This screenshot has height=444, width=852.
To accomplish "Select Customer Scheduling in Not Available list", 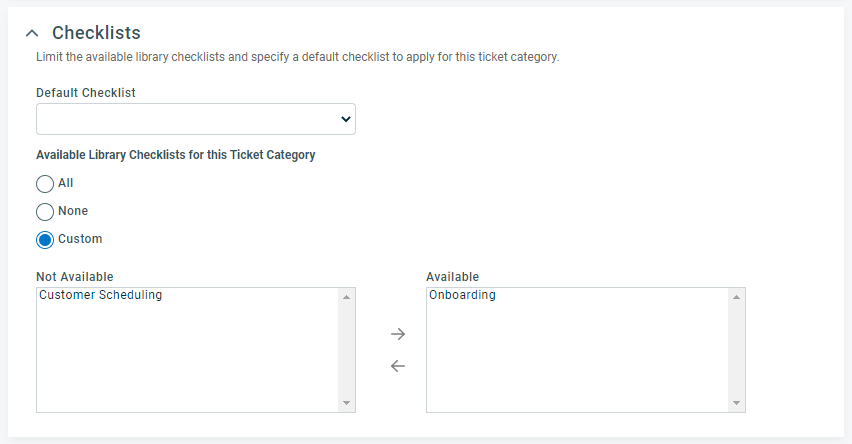I will tap(100, 295).
